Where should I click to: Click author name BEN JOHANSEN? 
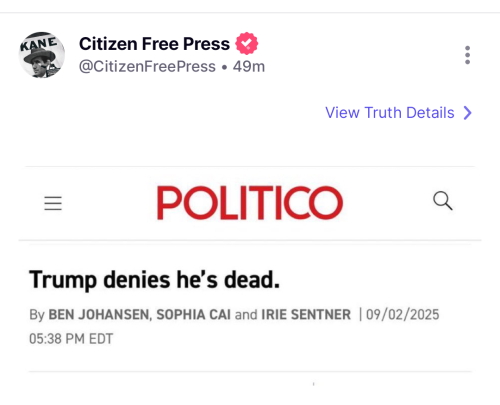[100, 315]
